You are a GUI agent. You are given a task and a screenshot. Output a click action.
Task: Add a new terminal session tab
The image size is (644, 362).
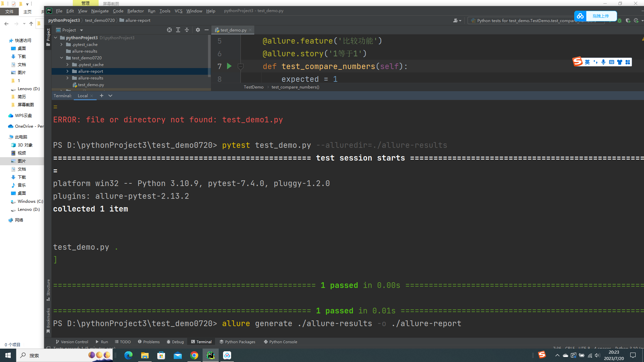tap(102, 96)
